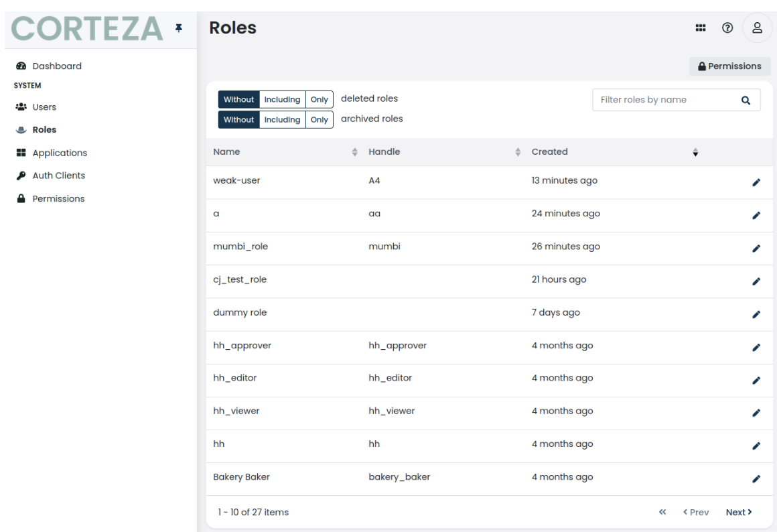
Task: Open the Applications admin page
Action: (60, 152)
